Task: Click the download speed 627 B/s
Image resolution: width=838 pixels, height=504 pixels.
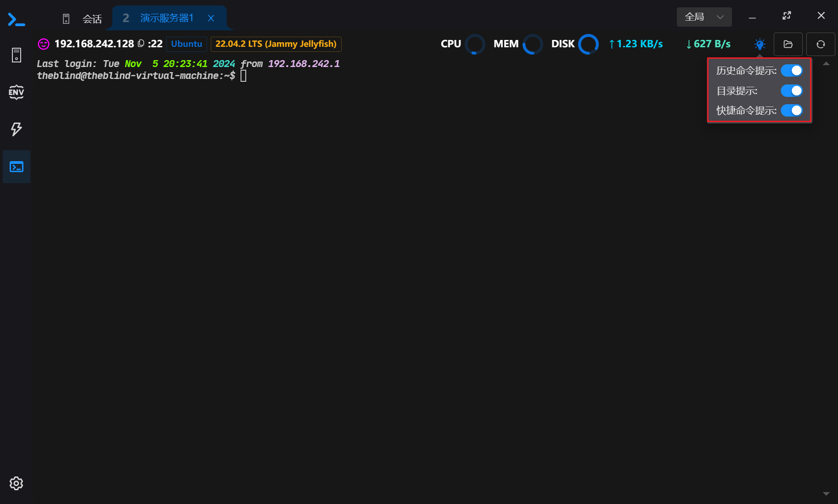Action: tap(708, 44)
